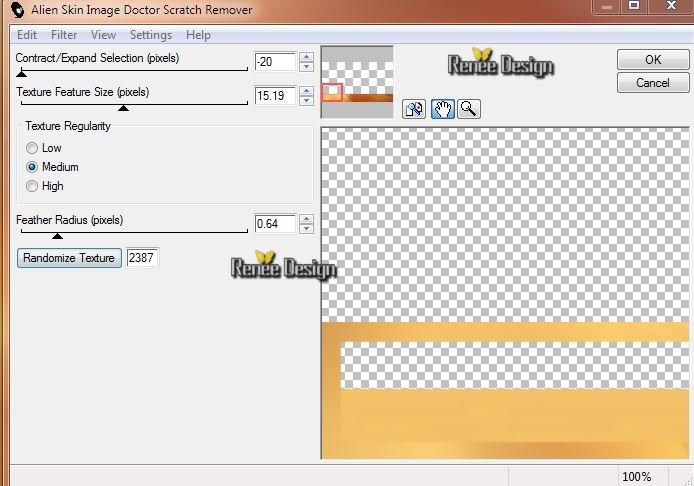
Task: Click the random seed field showing 2387
Action: point(142,258)
